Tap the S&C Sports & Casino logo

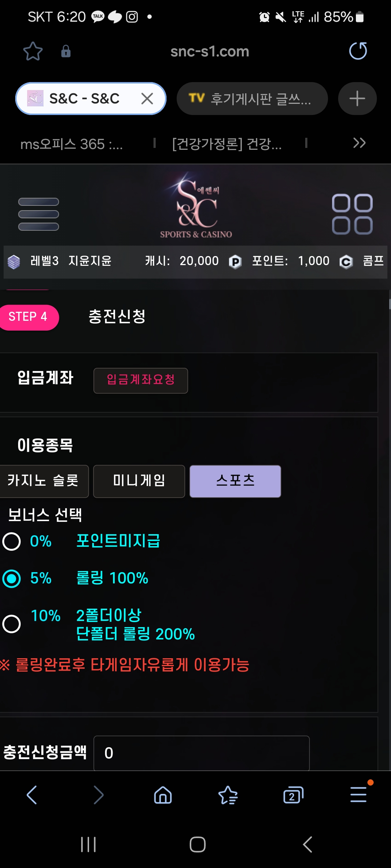click(196, 206)
